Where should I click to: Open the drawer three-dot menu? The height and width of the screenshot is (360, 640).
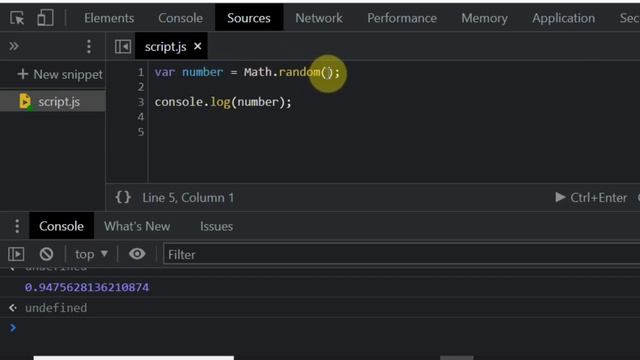click(17, 226)
